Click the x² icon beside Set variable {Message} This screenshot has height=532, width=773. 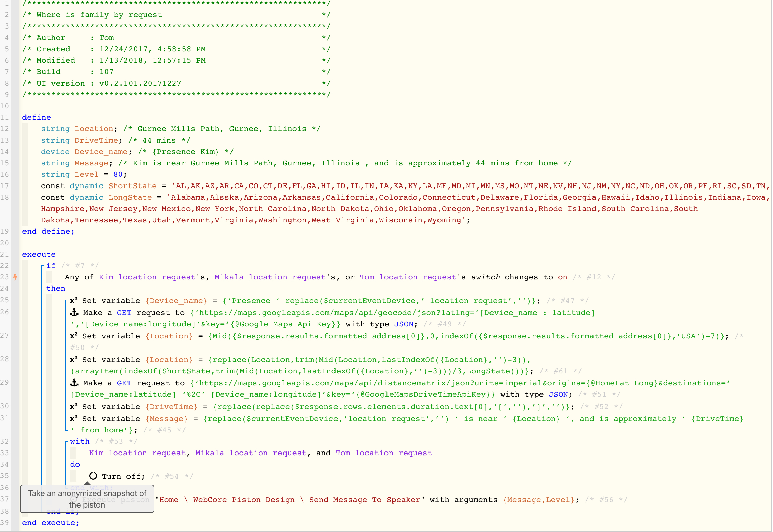[74, 418]
